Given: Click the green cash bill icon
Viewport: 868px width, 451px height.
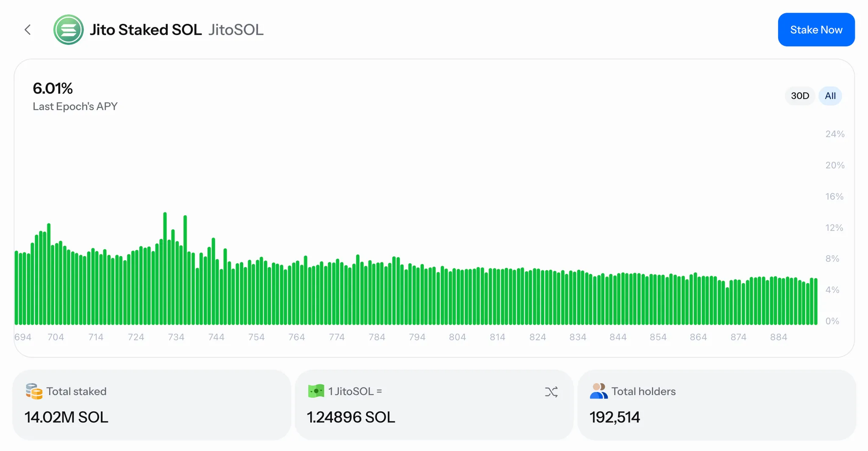Looking at the screenshot, I should [x=316, y=391].
